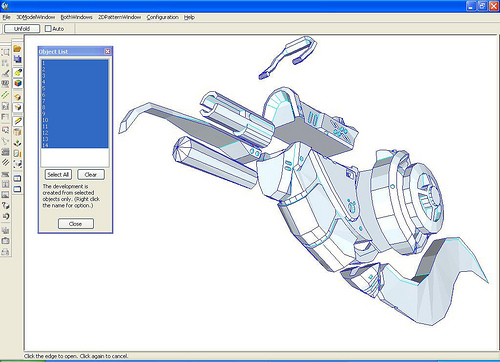This screenshot has width=500, height=362.
Task: Click the grey F text tool icon
Action: coord(5,117)
